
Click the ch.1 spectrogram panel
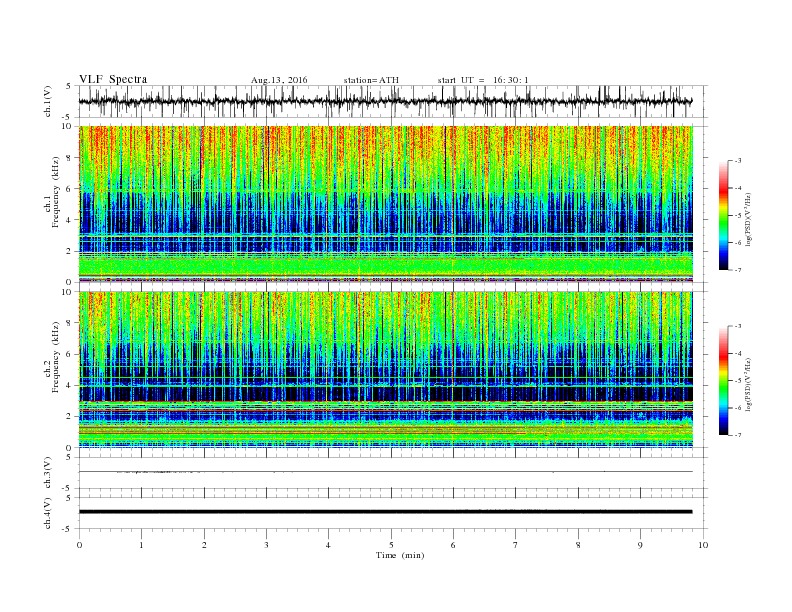pyautogui.click(x=385, y=204)
